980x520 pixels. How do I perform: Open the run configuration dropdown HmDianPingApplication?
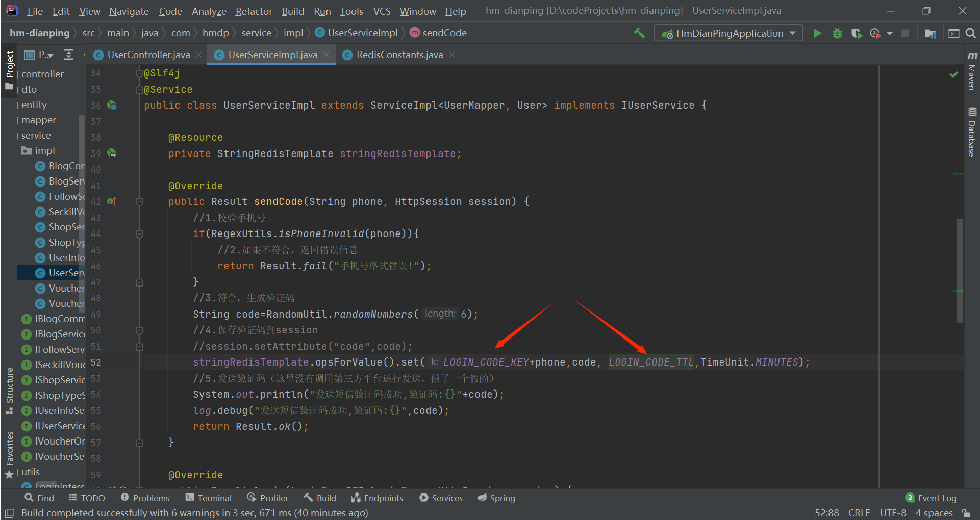[x=728, y=33]
